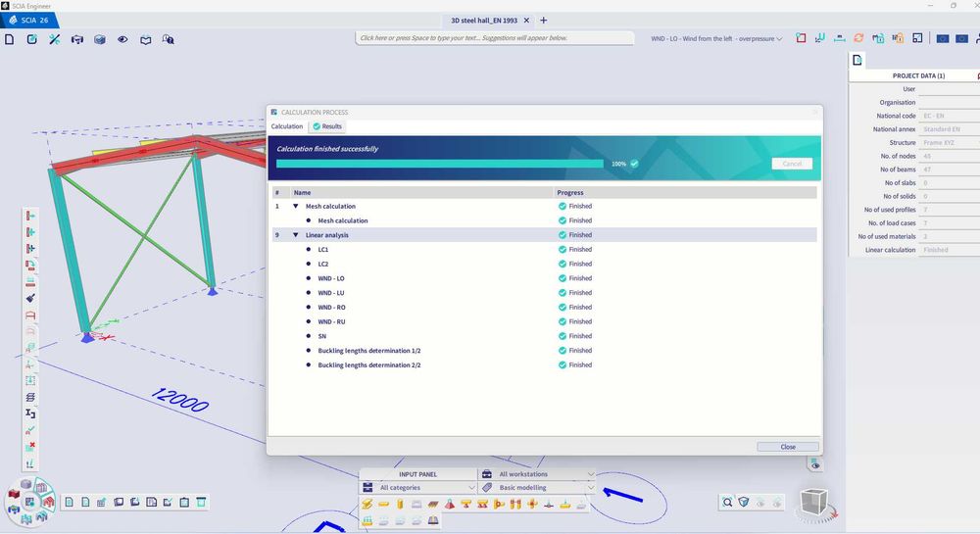Select the LC1 row
980x534 pixels.
click(544, 249)
